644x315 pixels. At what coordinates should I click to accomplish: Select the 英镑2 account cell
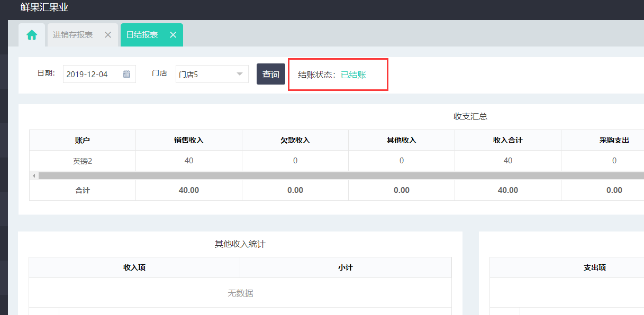83,161
